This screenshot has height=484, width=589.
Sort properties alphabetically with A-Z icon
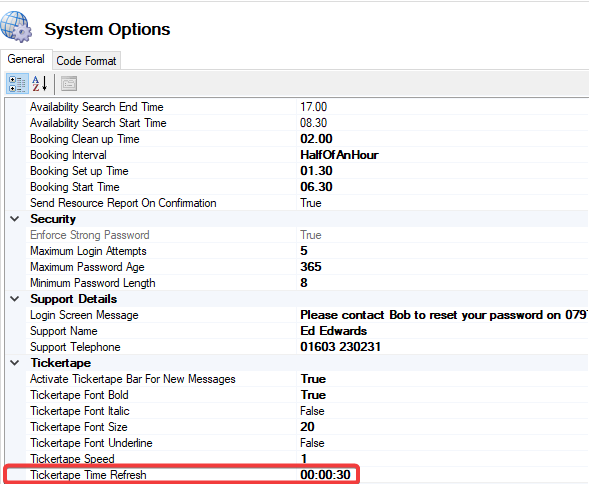click(x=39, y=84)
